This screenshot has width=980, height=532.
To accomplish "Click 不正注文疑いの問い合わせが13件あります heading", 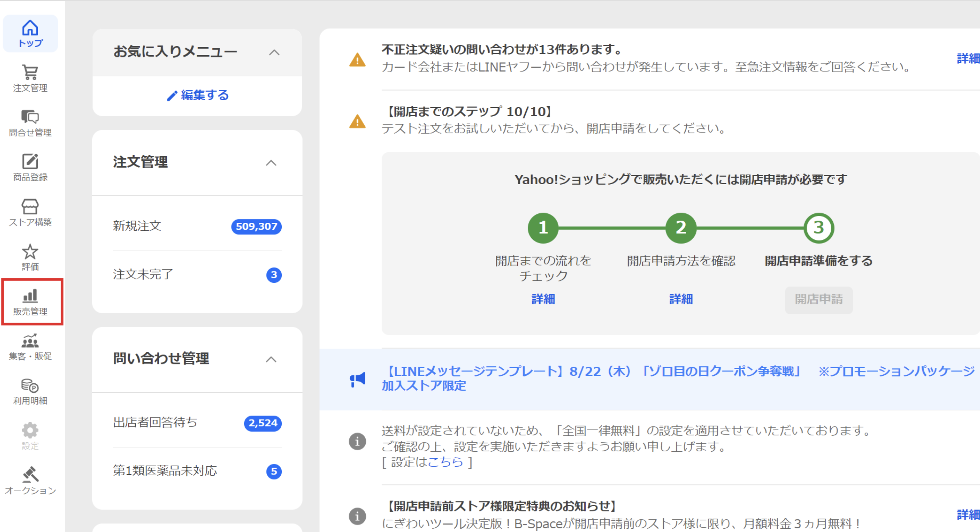I will coord(502,49).
